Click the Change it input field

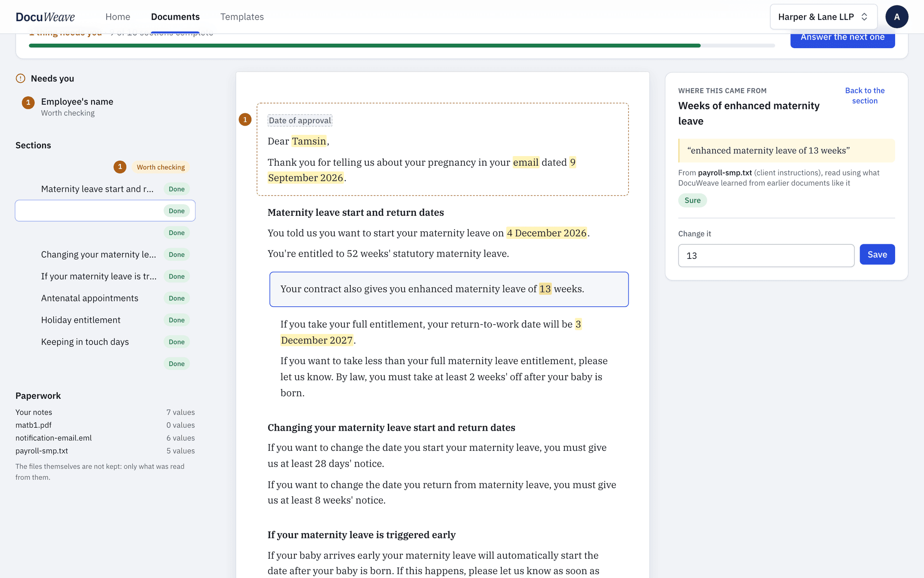(x=766, y=255)
